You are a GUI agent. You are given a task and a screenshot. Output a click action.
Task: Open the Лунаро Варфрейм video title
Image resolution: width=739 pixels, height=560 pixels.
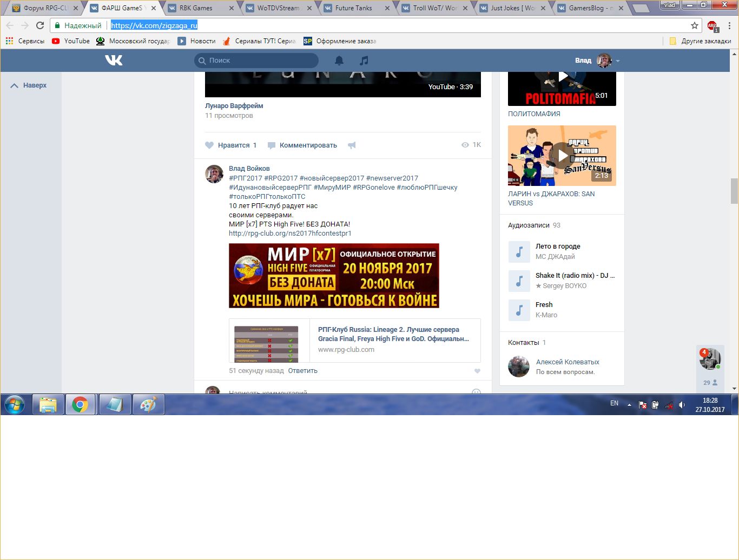tap(234, 106)
